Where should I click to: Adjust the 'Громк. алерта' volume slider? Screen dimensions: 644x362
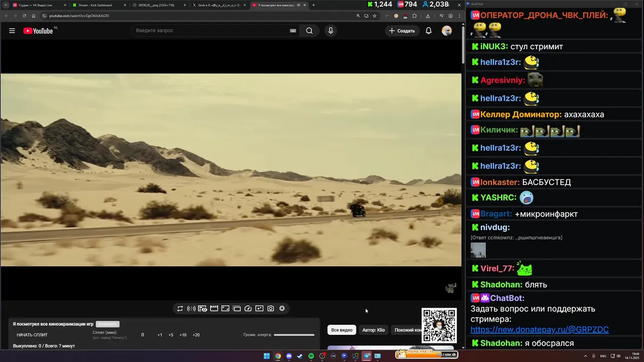pyautogui.click(x=294, y=335)
